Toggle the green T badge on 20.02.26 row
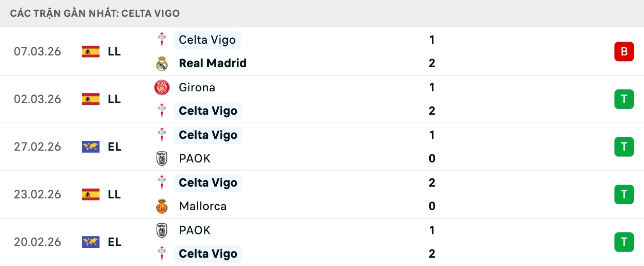The width and height of the screenshot is (644, 266). [x=624, y=242]
